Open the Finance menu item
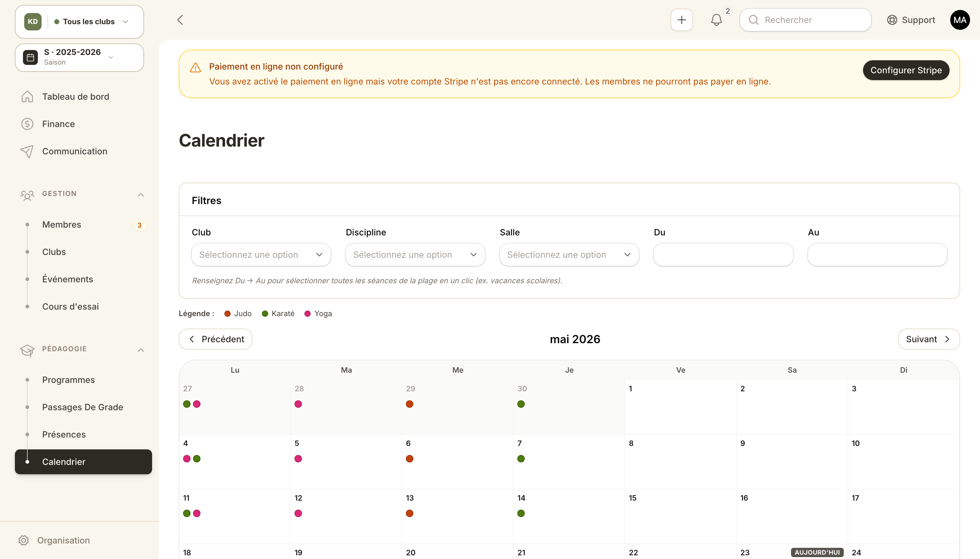Screen dimensions: 980x559 pyautogui.click(x=83, y=124)
